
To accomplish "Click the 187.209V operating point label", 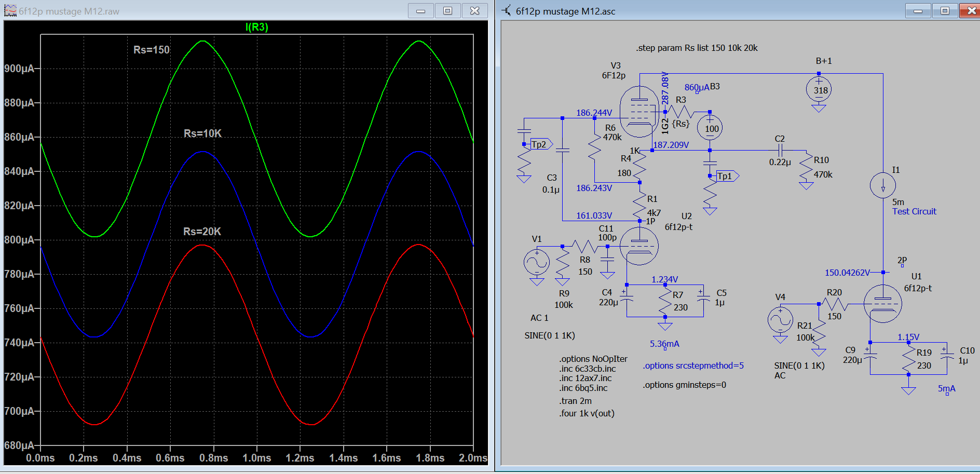I will [x=671, y=145].
